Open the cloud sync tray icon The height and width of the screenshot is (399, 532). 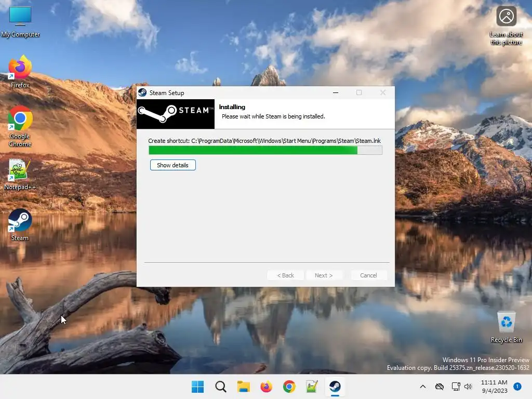440,387
